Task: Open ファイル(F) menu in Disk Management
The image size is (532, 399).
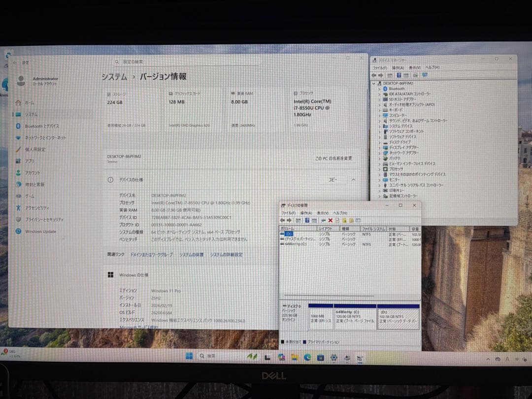Action: pos(288,213)
